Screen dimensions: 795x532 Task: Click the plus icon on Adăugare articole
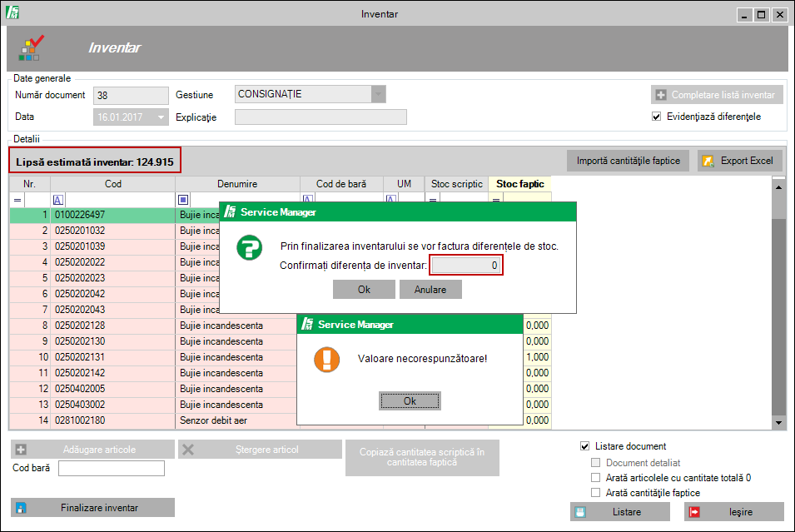point(22,450)
